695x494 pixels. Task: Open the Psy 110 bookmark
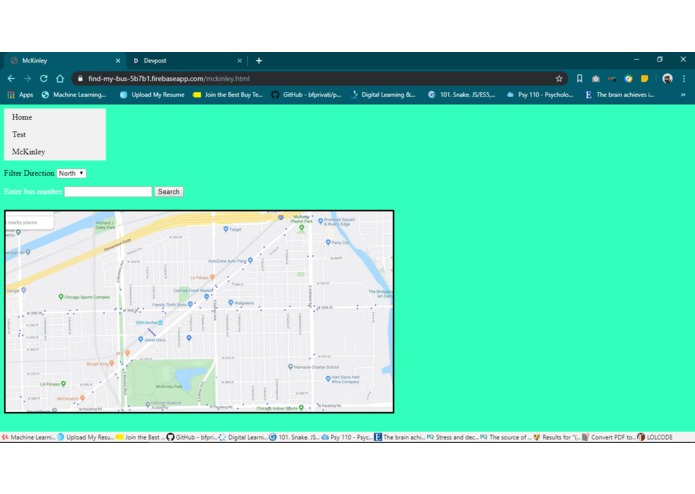[x=540, y=95]
